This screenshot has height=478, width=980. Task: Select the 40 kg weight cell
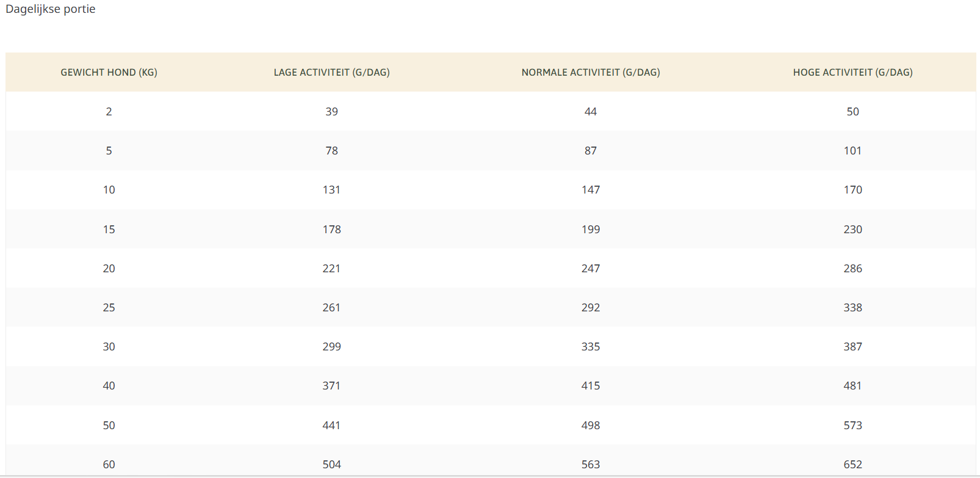109,386
